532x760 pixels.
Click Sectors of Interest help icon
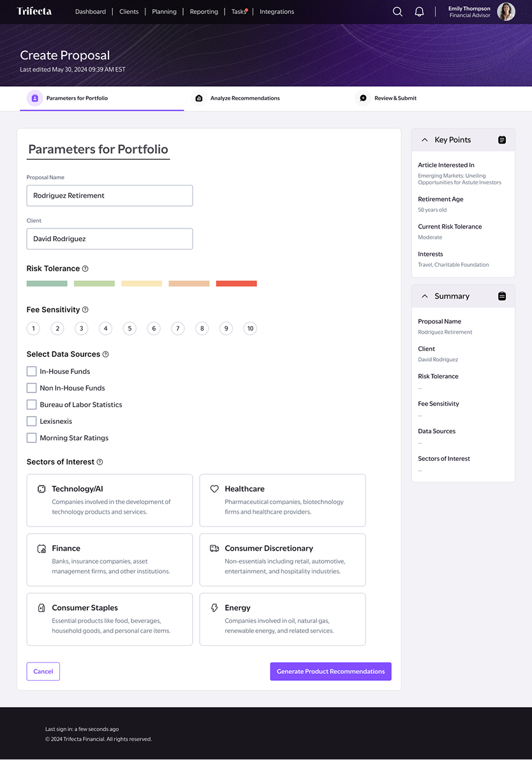pos(100,462)
